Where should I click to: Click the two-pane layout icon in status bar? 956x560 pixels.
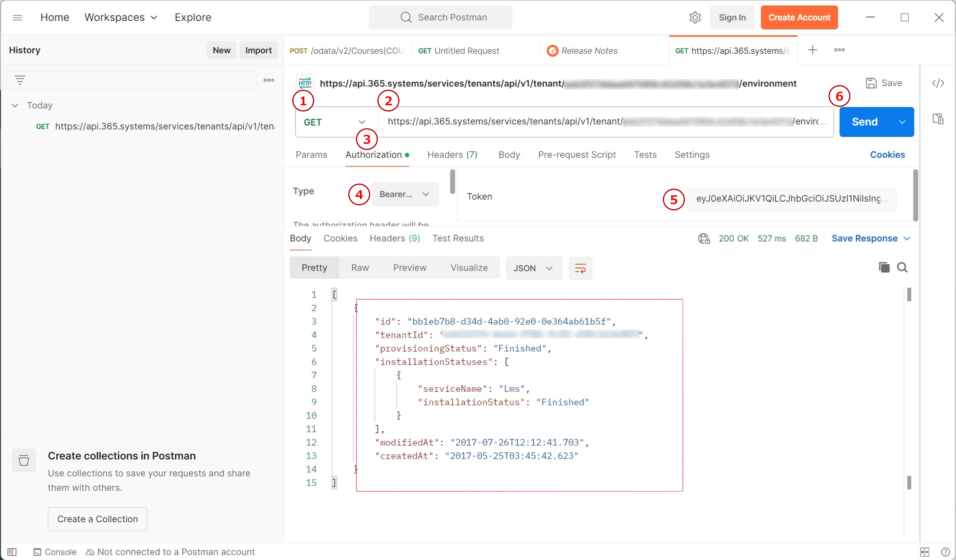point(925,552)
